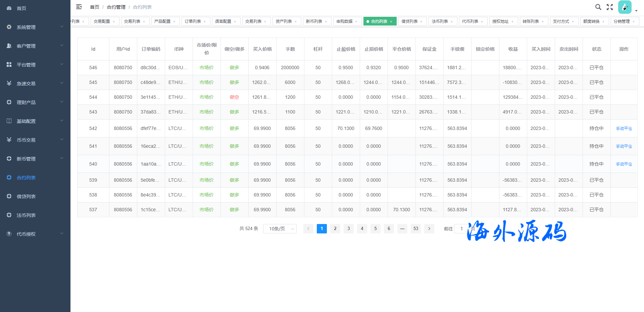This screenshot has width=644, height=312.
Task: Click the 首页 dashboard icon in sidebar
Action: [9, 8]
